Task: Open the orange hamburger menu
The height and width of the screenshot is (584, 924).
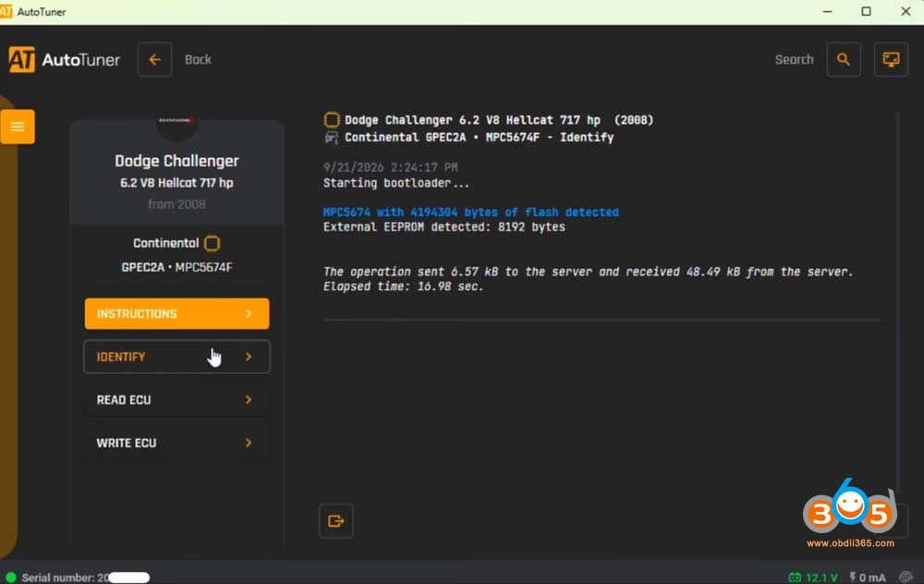Action: coord(18,127)
